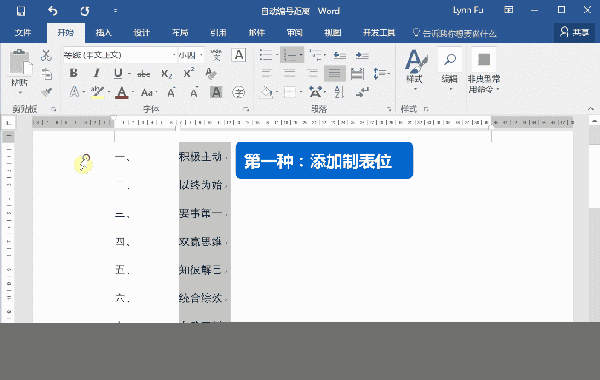
Task: Click the numbering list icon
Action: click(x=289, y=55)
